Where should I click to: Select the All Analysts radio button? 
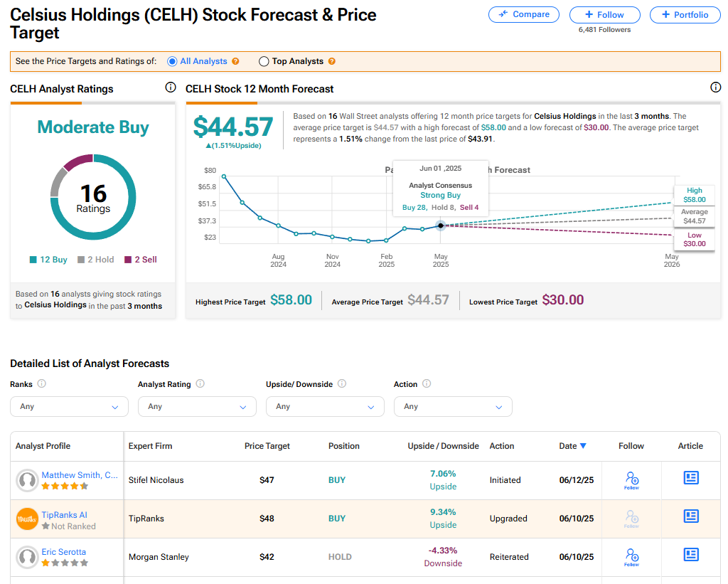click(x=172, y=61)
